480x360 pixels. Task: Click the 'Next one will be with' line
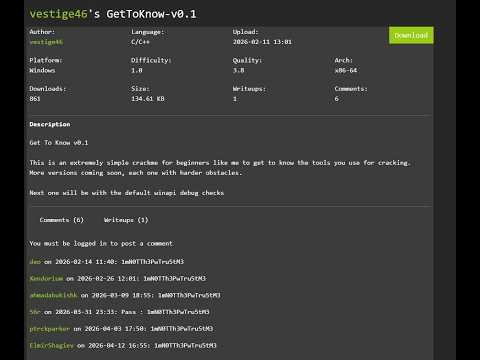point(127,193)
